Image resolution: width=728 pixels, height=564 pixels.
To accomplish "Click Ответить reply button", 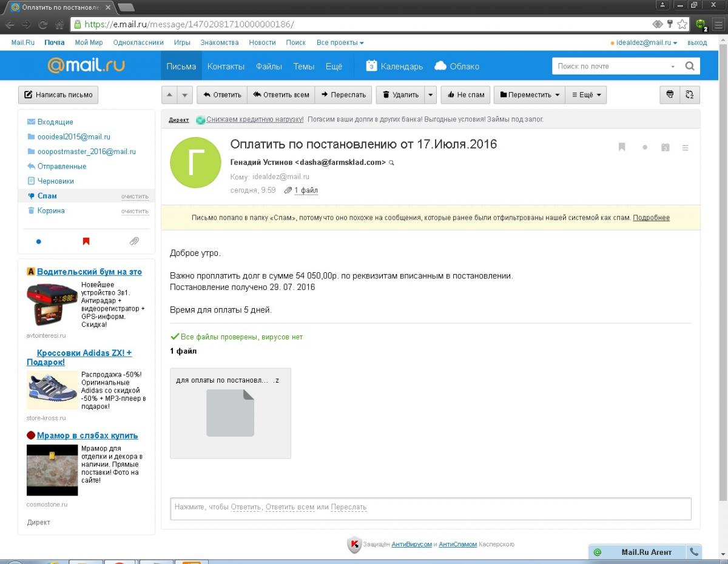I will 222,95.
